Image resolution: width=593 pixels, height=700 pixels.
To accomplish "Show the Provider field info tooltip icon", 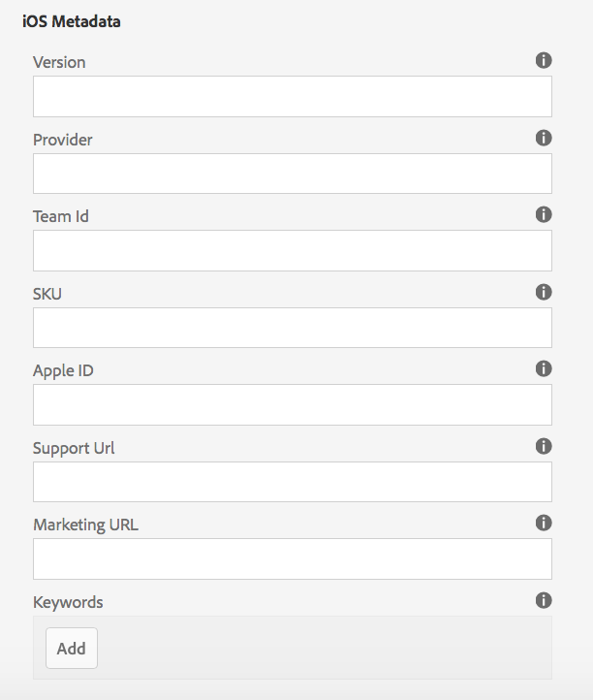I will tap(544, 138).
